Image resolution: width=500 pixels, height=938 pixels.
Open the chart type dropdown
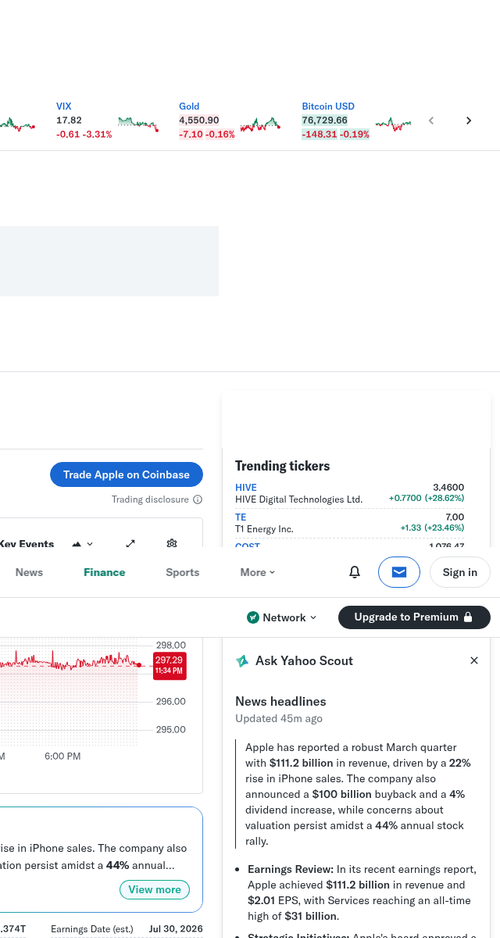tap(83, 544)
